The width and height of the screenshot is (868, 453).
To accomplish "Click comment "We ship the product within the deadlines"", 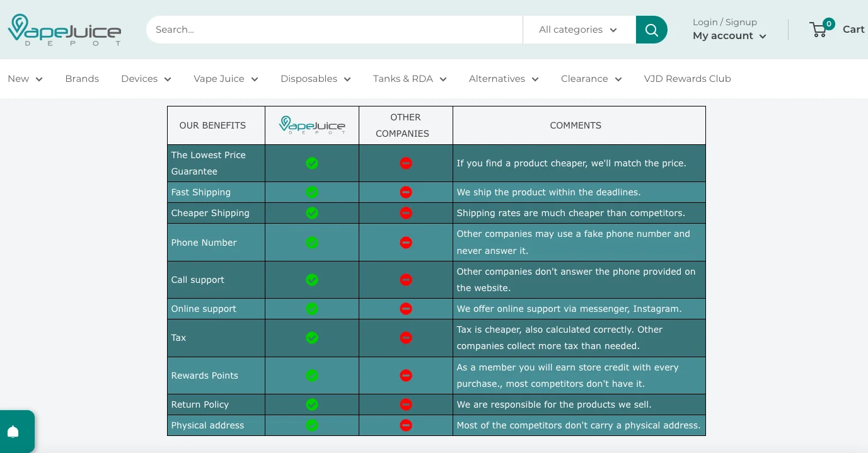I will pyautogui.click(x=579, y=192).
